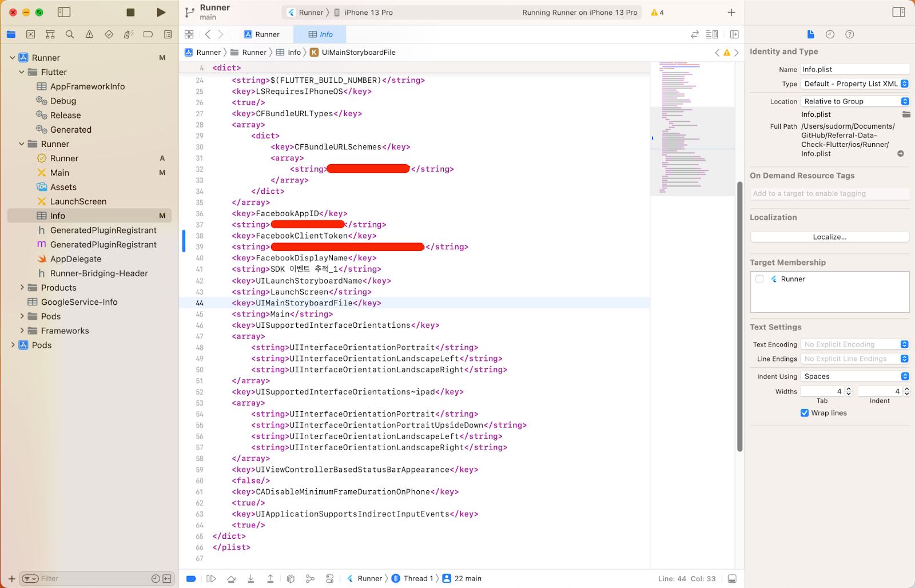Show the Symbol navigator

coord(50,34)
